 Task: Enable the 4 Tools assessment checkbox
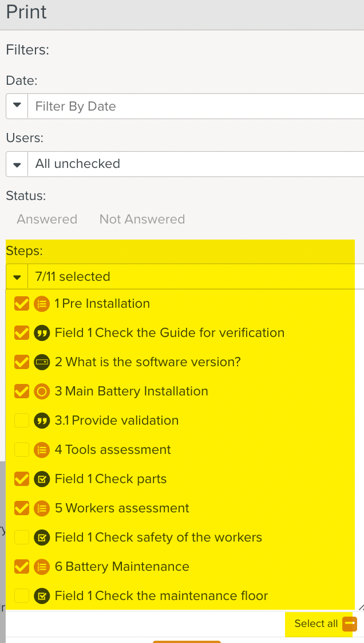coord(22,450)
